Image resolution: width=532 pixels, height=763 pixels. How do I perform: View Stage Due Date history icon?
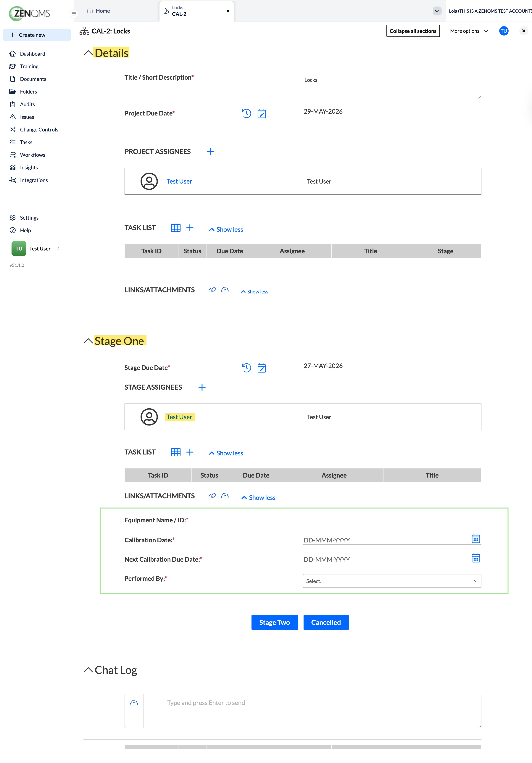tap(246, 367)
